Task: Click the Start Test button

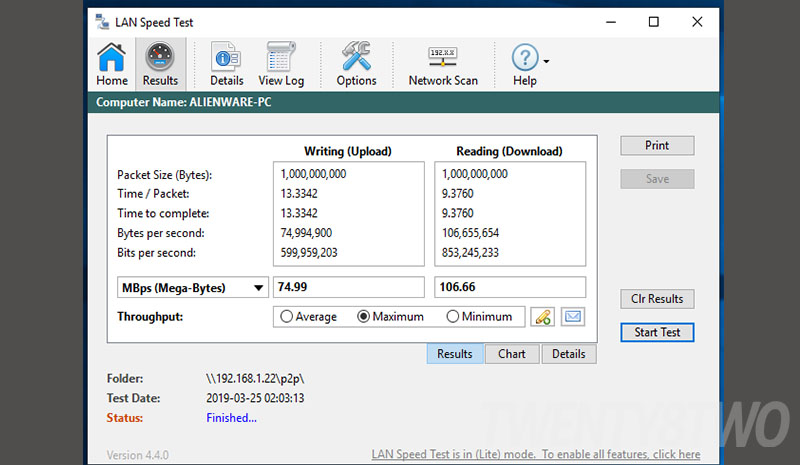Action: click(657, 332)
